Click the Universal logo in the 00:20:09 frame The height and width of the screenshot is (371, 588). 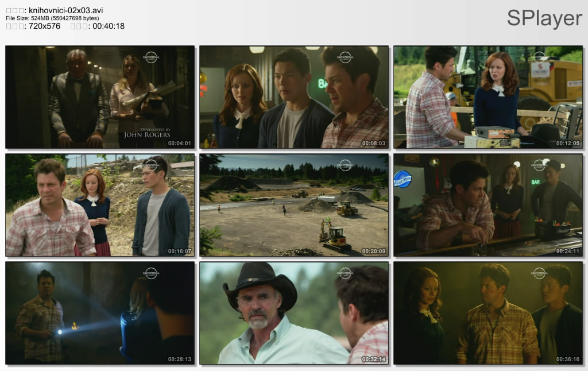point(345,165)
